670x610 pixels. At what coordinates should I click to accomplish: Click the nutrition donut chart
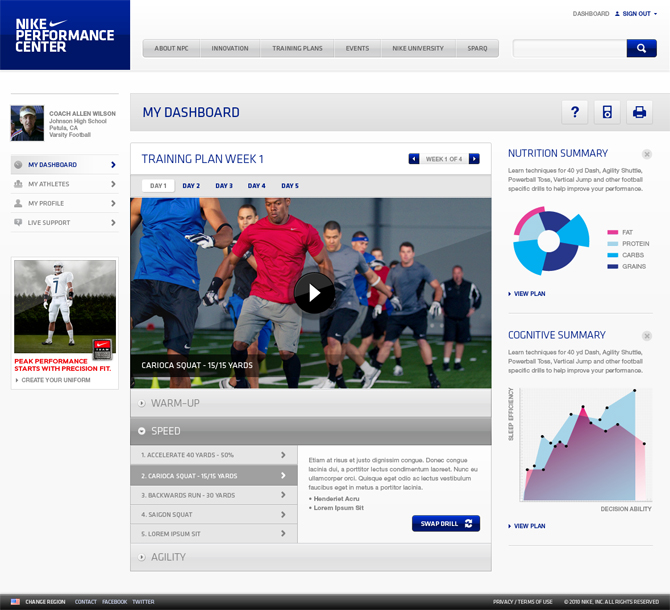[551, 241]
